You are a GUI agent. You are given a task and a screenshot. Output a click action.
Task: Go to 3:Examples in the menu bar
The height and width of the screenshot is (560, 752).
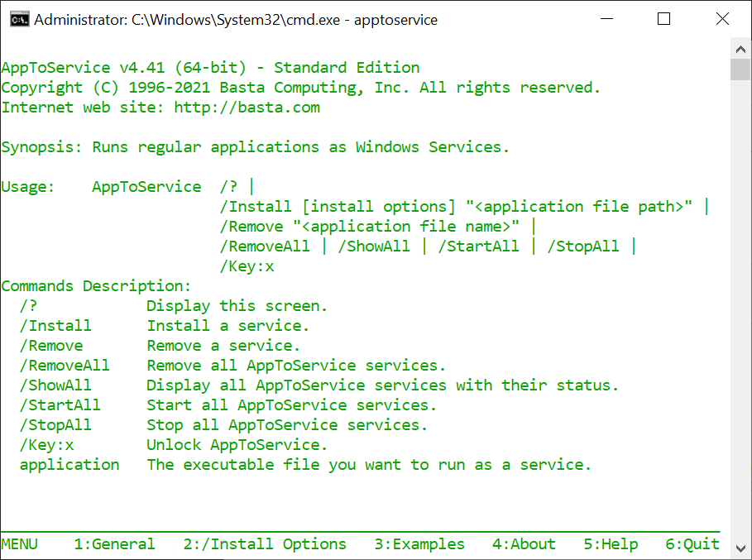click(419, 544)
